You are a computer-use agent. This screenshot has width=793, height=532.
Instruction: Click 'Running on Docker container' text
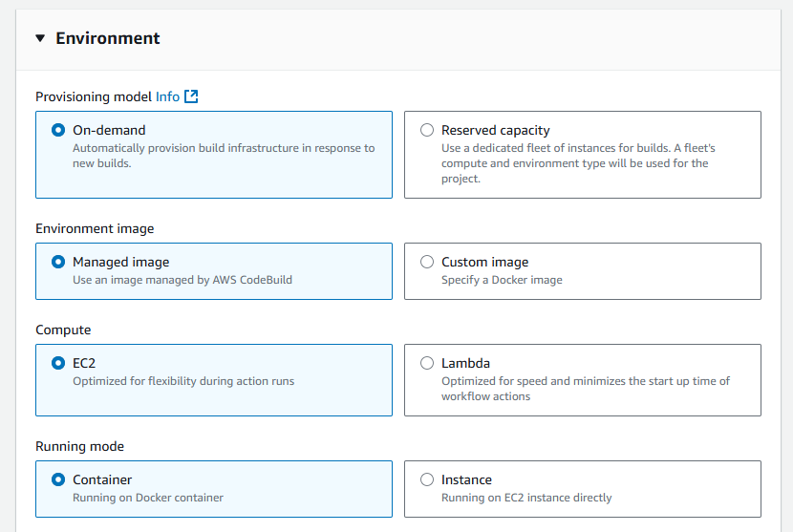[x=148, y=498]
